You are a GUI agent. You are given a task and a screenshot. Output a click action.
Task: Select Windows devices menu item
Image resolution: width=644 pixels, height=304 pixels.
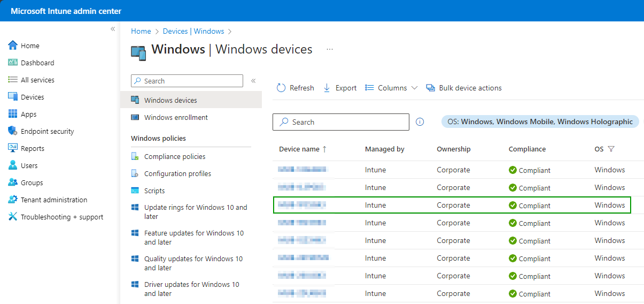coord(191,100)
